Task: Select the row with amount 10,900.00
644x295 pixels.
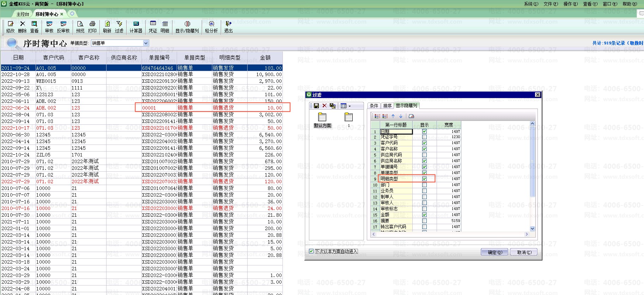Action: 141,74
